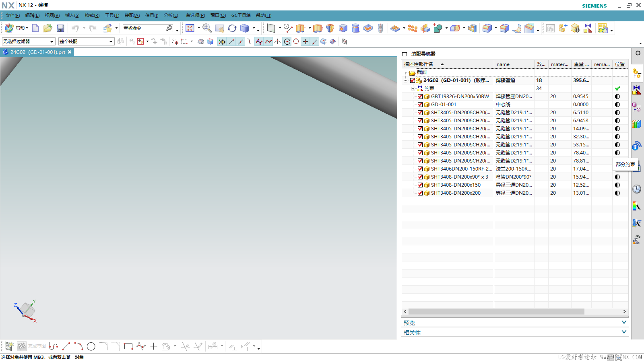The width and height of the screenshot is (644, 362).
Task: Uncheck SHT3408-DN200x200 component
Action: pos(420,193)
